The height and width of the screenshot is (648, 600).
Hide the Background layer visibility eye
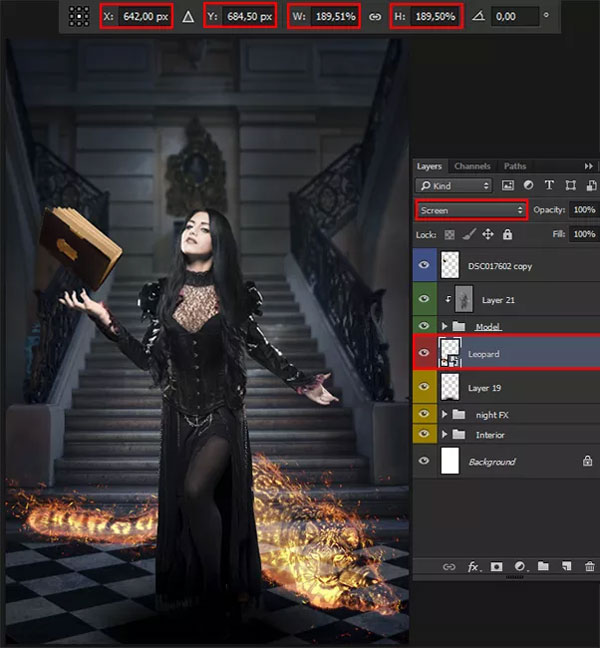425,461
